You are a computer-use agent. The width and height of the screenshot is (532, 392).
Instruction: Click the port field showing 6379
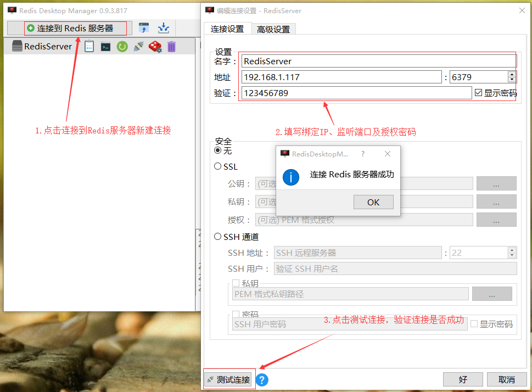[x=478, y=77]
